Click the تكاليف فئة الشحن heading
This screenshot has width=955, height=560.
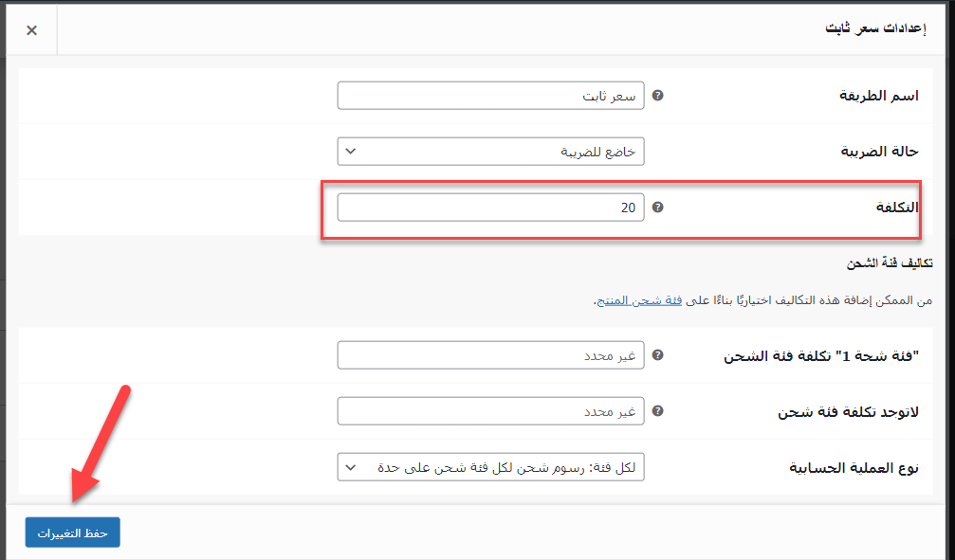coord(890,263)
